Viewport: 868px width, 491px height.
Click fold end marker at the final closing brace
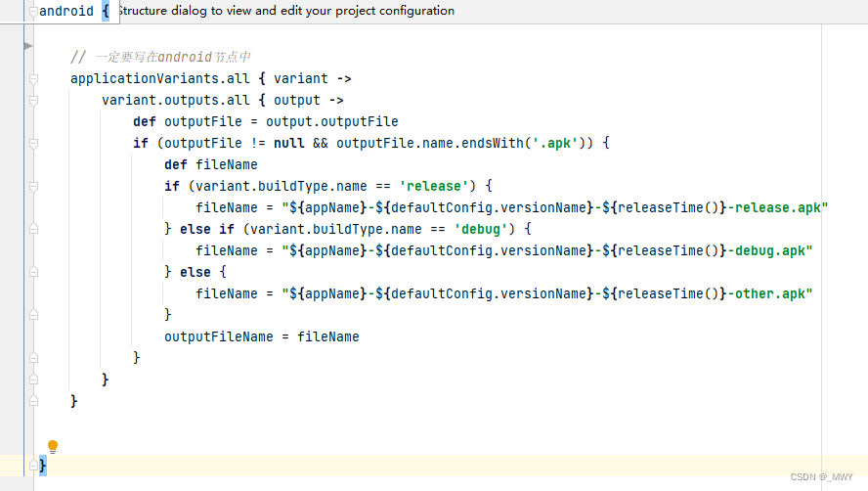[x=33, y=466]
